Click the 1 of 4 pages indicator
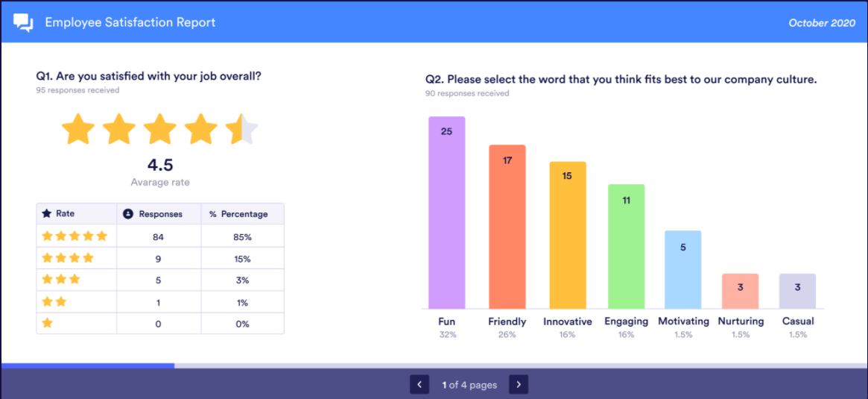This screenshot has height=399, width=868. [x=469, y=385]
